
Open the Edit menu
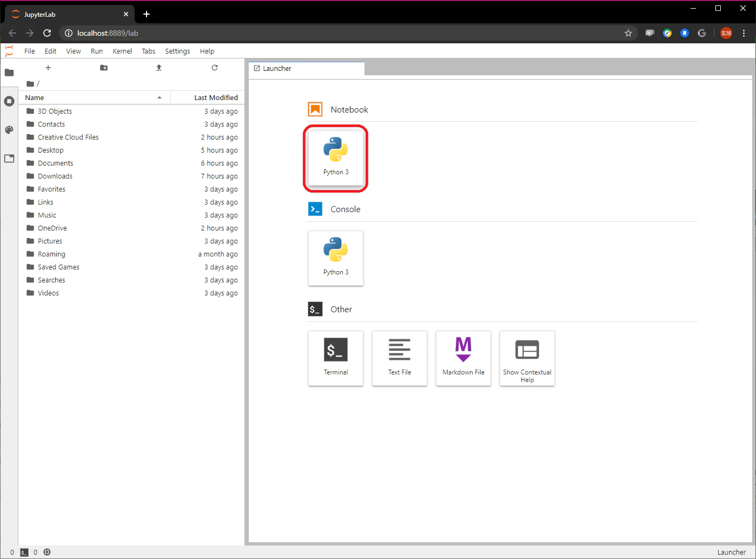(50, 51)
